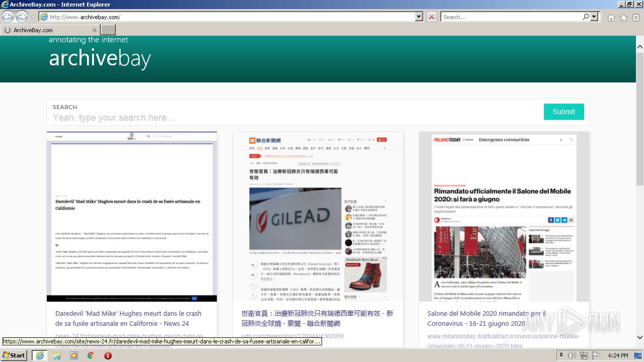Screen dimensions: 644x362
Task: Open the Favorites star icon
Action: pyautogui.click(x=623, y=18)
